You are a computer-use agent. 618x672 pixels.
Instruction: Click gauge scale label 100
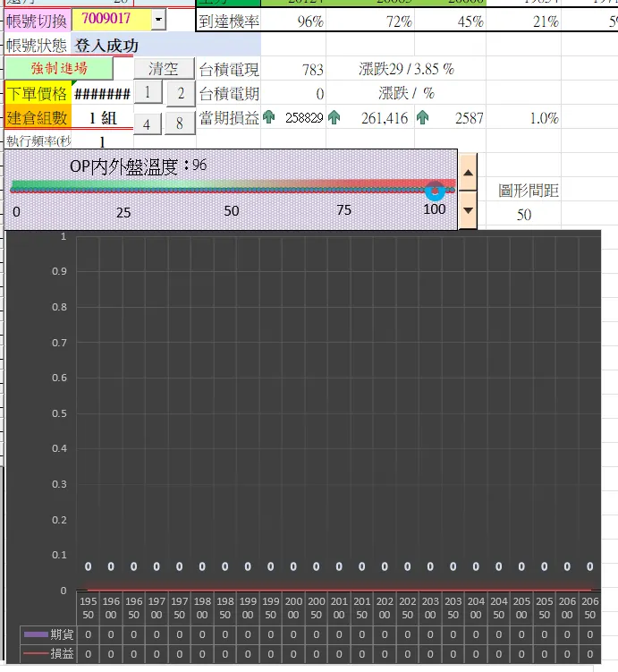pyautogui.click(x=435, y=209)
